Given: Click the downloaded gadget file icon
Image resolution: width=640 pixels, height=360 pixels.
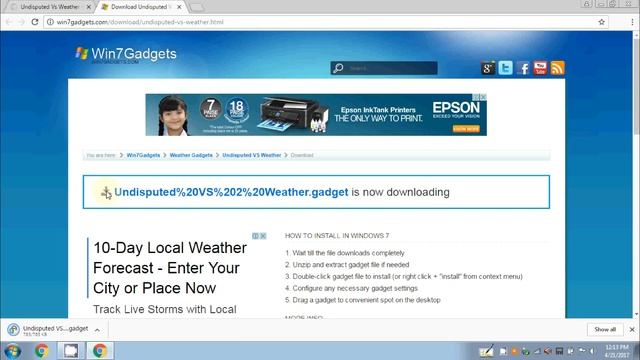Looking at the screenshot, I should click(13, 329).
